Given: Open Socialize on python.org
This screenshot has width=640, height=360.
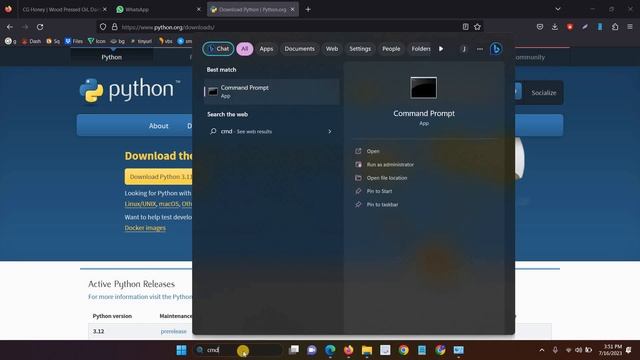Looking at the screenshot, I should point(544,93).
